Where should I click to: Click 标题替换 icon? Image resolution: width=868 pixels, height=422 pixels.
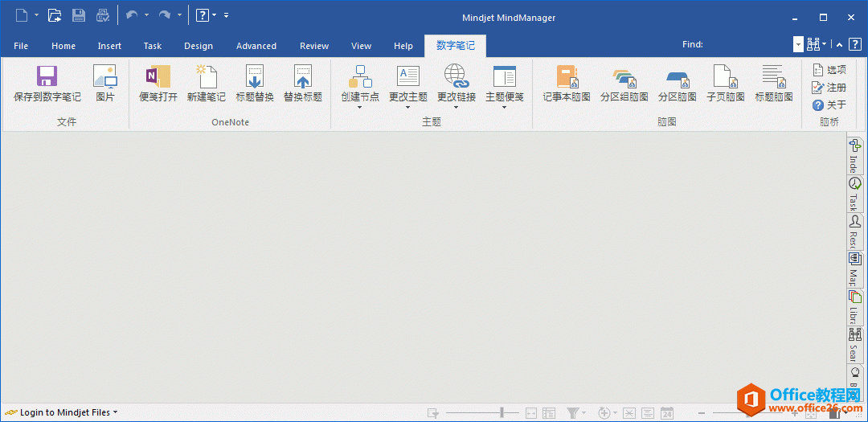255,76
